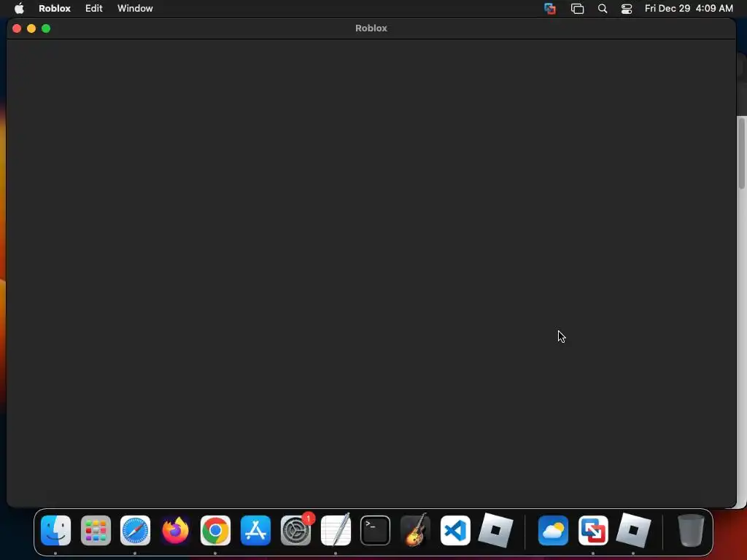The height and width of the screenshot is (560, 747).
Task: Open Terminal from the Dock
Action: pos(376,530)
